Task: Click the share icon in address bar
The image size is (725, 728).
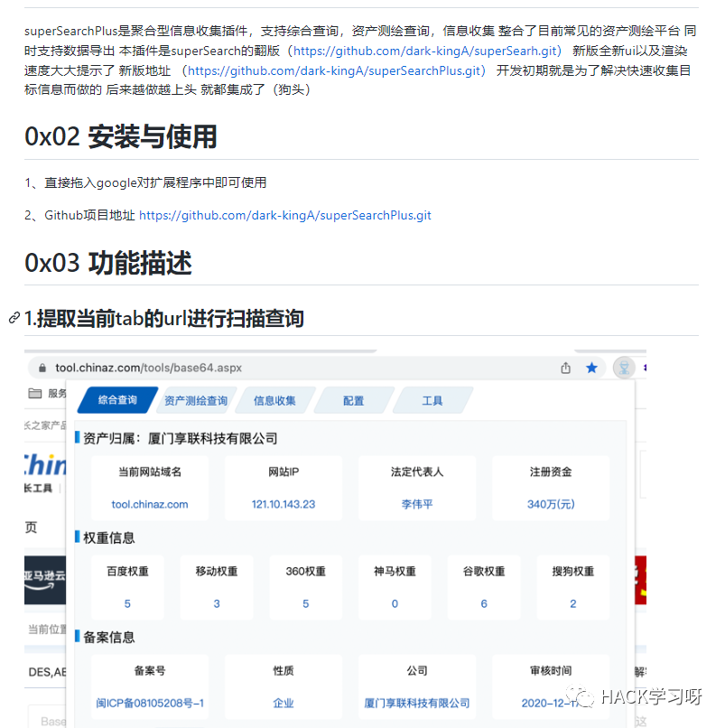Action: (x=565, y=368)
